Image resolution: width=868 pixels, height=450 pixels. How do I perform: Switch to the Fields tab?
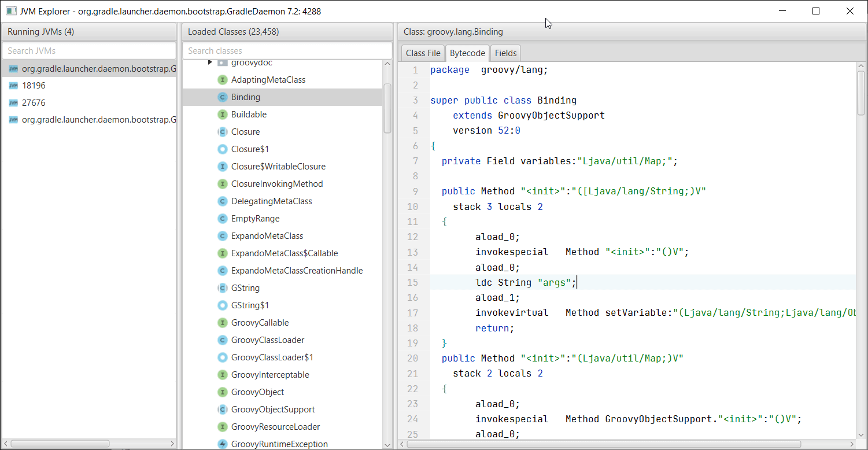505,53
